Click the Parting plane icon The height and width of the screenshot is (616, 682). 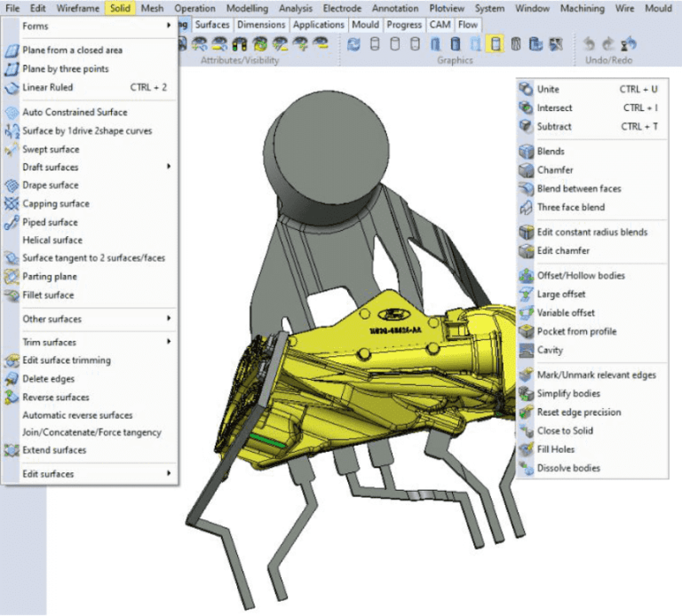pyautogui.click(x=12, y=277)
